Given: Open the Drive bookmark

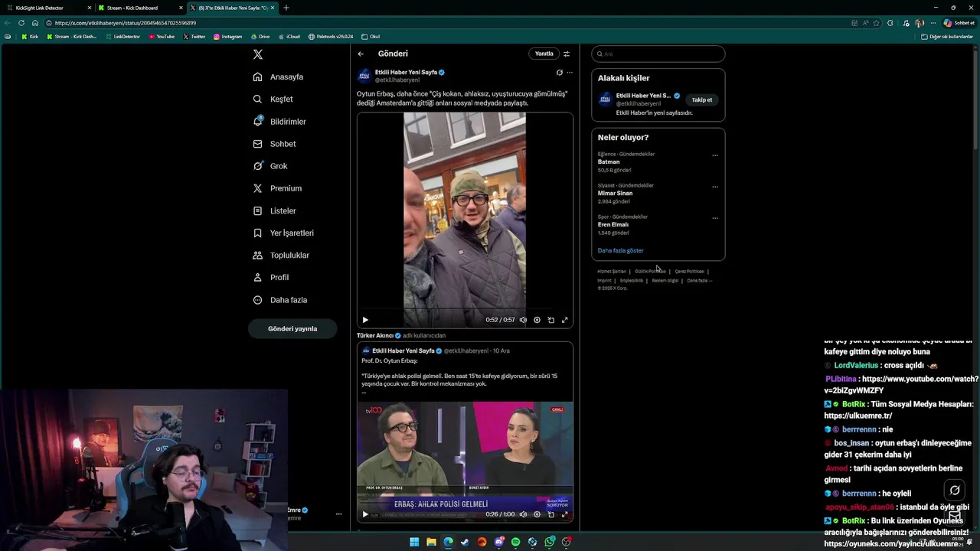Looking at the screenshot, I should (260, 37).
